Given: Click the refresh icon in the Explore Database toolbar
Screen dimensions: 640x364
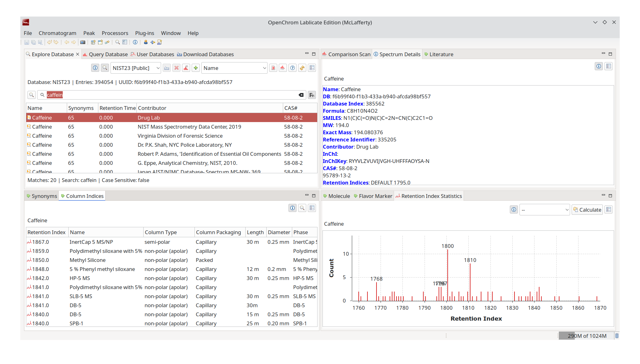Looking at the screenshot, I should [x=302, y=68].
